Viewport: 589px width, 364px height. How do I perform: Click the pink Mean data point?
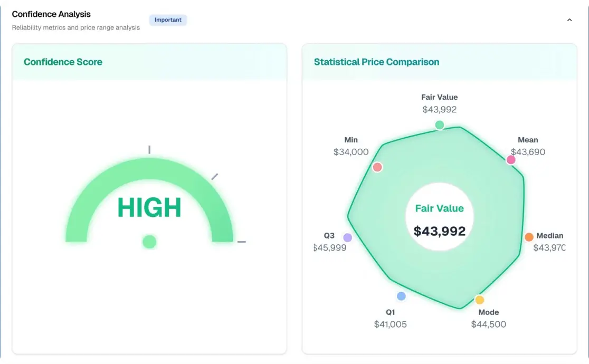point(510,159)
